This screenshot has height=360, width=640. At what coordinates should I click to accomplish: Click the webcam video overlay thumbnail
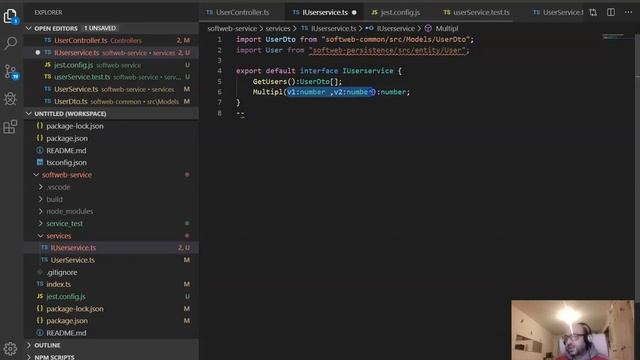(573, 330)
